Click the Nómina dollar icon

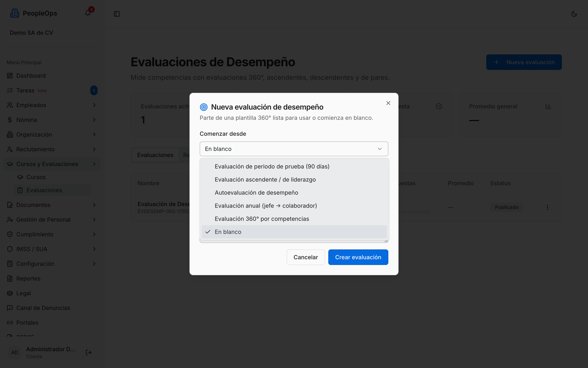[x=10, y=120]
